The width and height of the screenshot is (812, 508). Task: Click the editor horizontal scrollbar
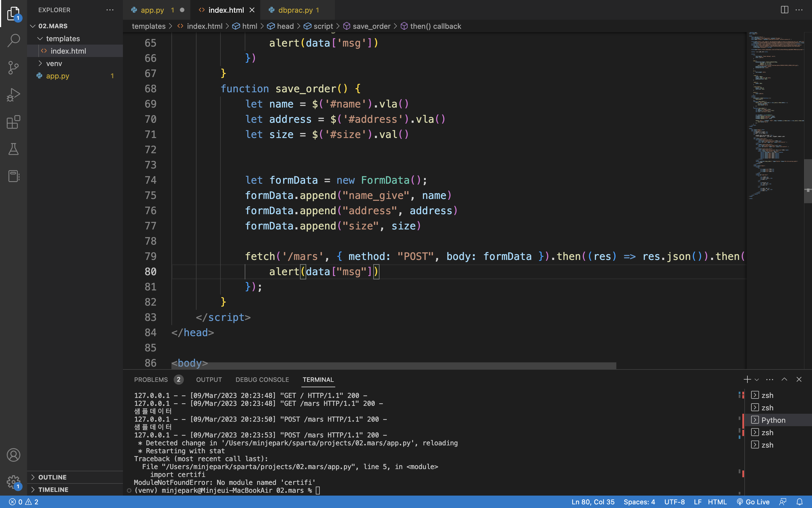[x=394, y=365]
